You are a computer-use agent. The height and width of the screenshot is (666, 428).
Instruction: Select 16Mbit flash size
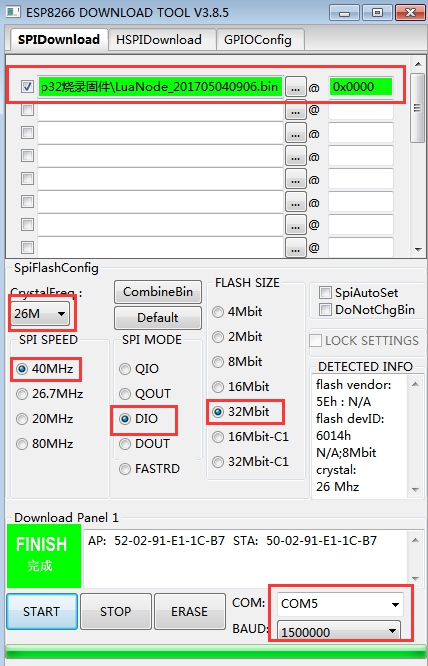[218, 387]
